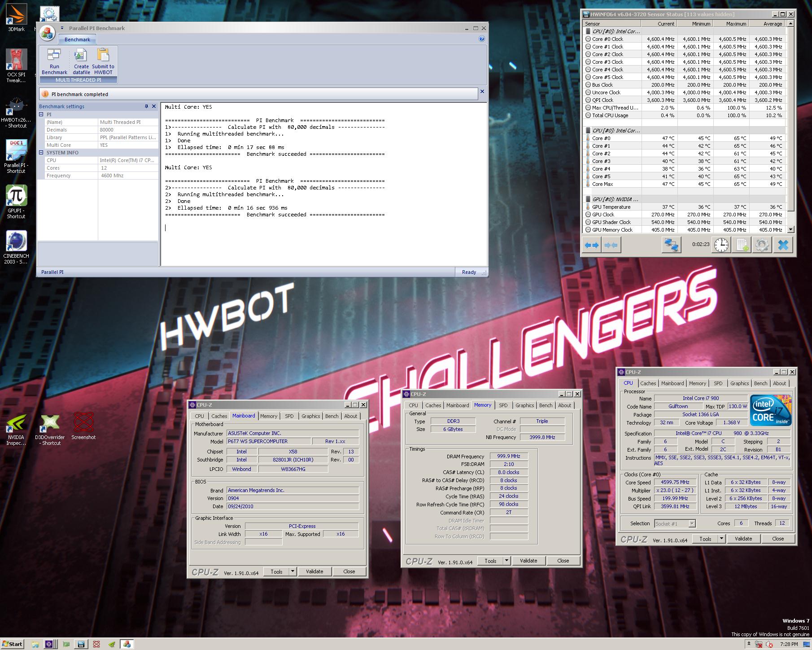The image size is (812, 650).
Task: Pin the Benchmark settings panel
Action: coord(146,106)
